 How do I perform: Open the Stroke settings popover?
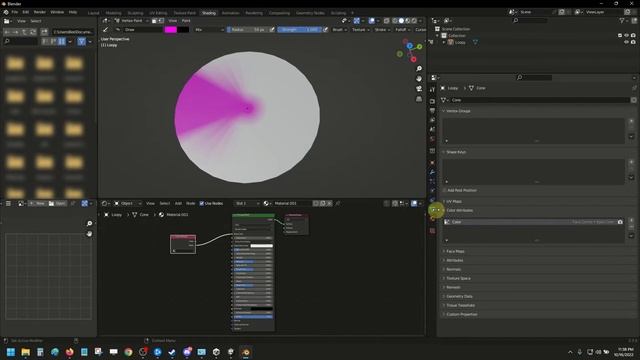[382, 29]
